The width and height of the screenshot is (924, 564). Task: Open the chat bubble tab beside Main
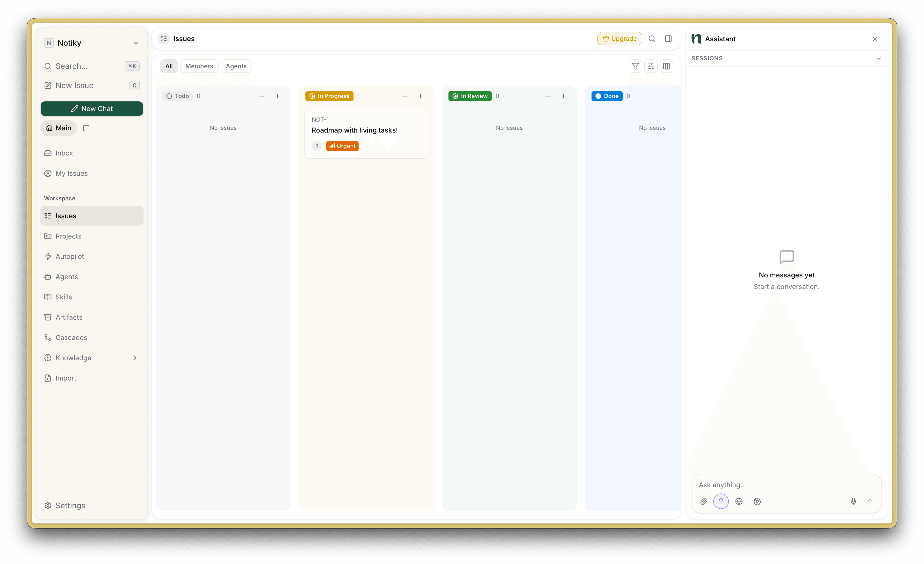coord(86,128)
